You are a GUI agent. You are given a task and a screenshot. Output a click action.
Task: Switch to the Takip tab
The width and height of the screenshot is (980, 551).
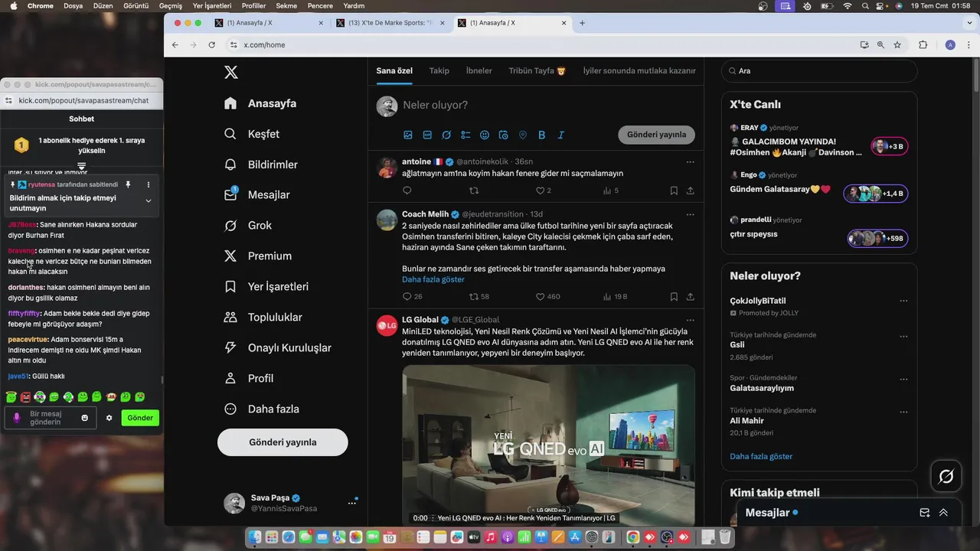pyautogui.click(x=439, y=70)
